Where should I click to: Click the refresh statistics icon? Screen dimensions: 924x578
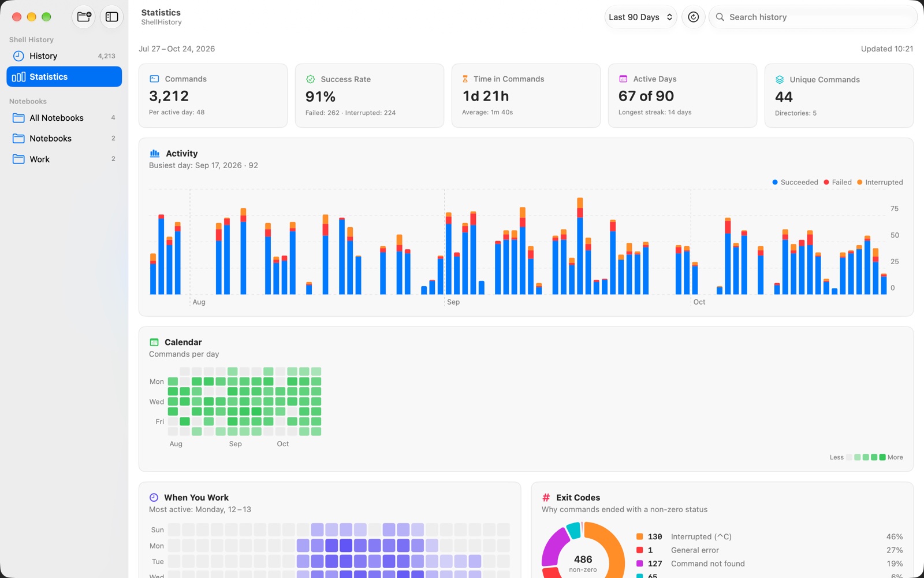click(x=693, y=17)
